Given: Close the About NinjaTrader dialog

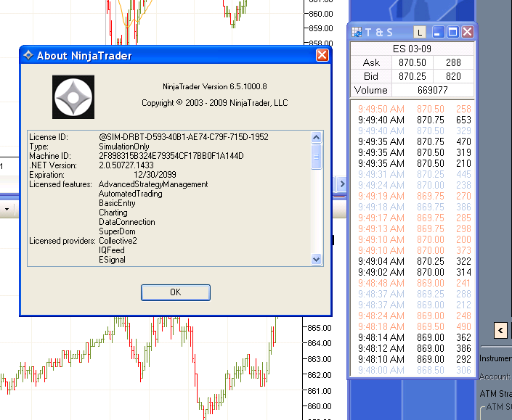Looking at the screenshot, I should click(x=322, y=55).
